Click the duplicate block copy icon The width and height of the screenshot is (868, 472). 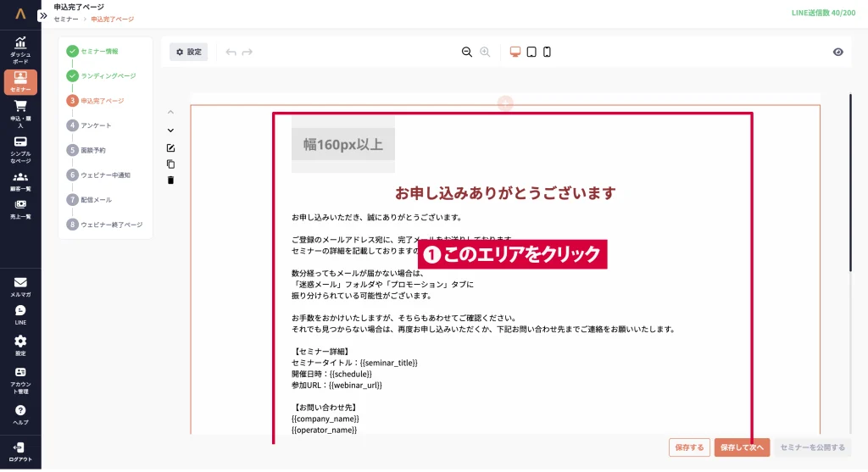pyautogui.click(x=170, y=164)
